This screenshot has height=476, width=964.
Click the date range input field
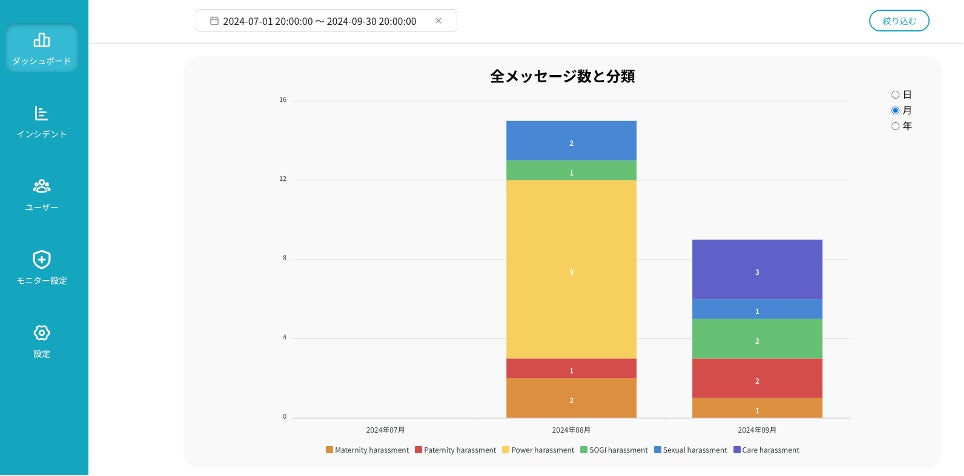pos(320,21)
